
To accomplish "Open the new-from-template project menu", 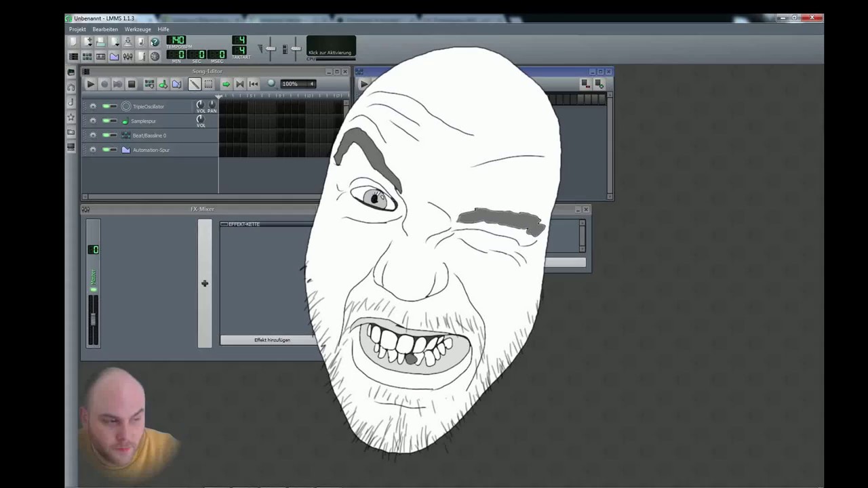I will 87,42.
